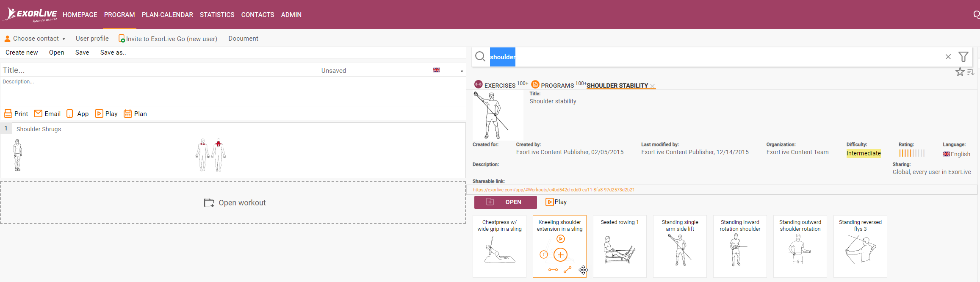Switch to the Programs results tab
This screenshot has width=980, height=282.
click(559, 85)
